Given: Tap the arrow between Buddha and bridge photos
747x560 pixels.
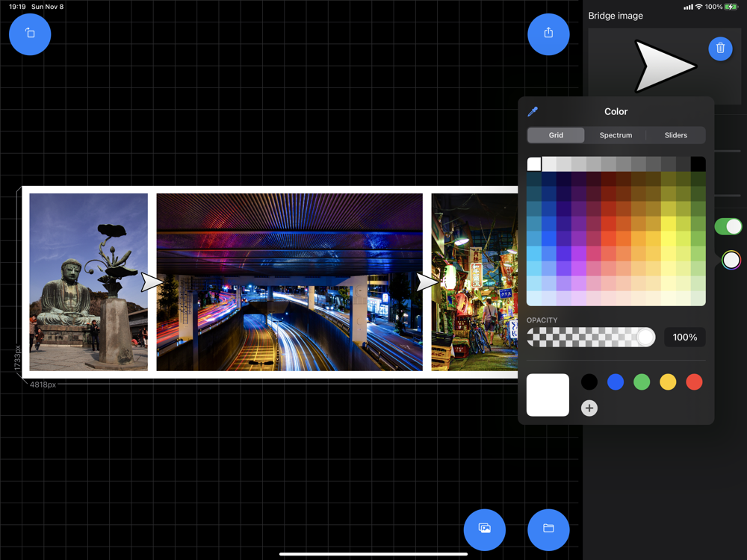Looking at the screenshot, I should tap(152, 282).
